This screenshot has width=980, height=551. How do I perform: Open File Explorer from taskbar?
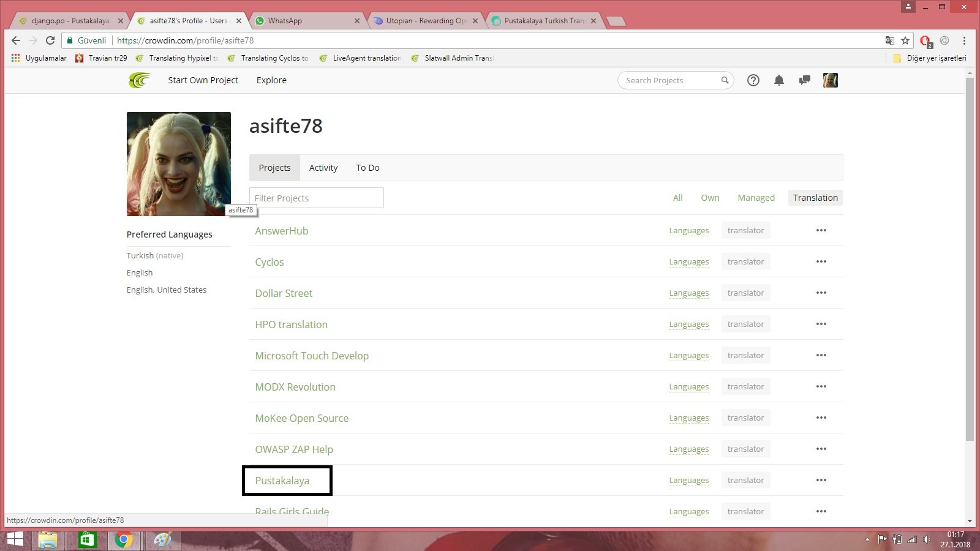pos(47,540)
